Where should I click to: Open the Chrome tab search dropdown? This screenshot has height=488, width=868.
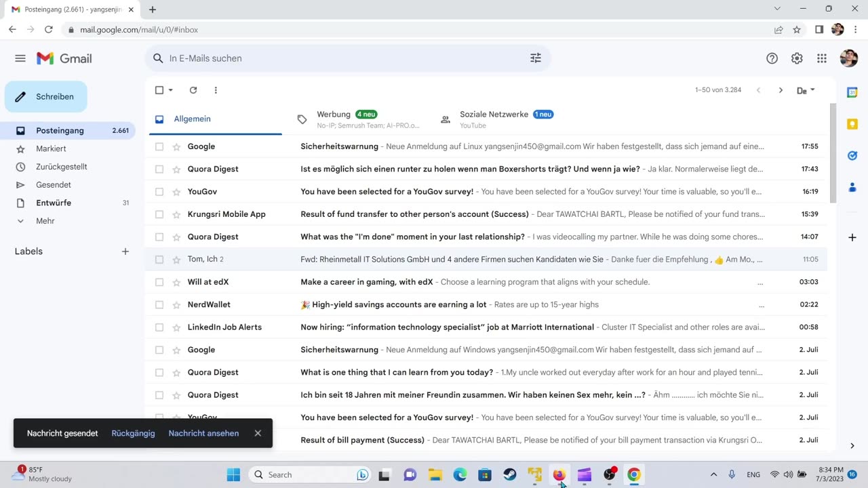[777, 9]
